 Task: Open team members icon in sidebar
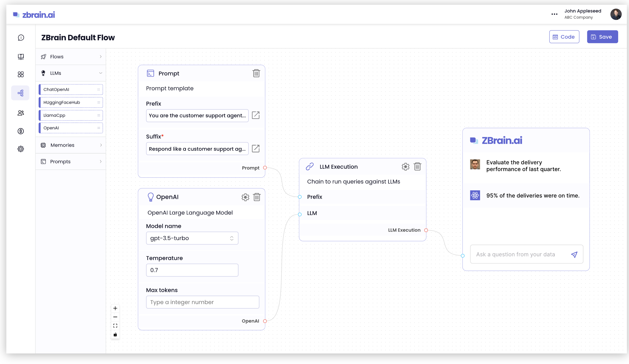click(21, 113)
